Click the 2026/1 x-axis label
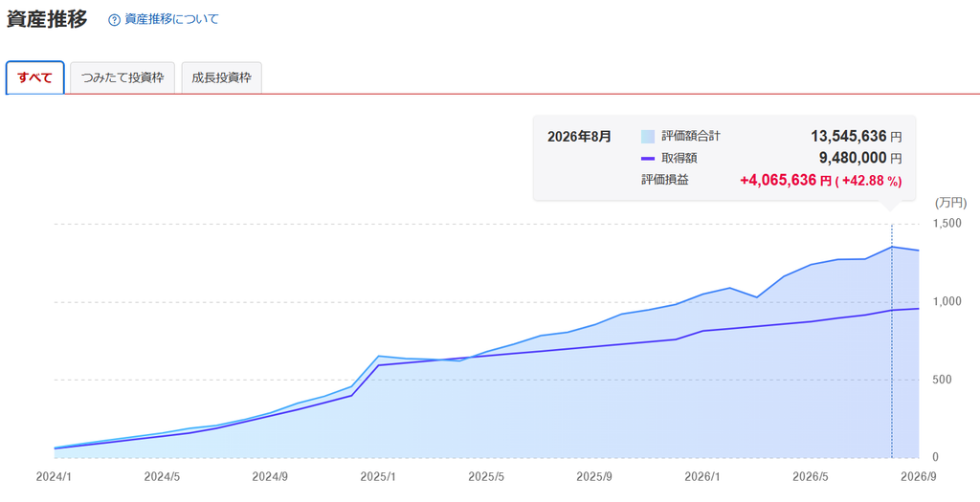Image resolution: width=980 pixels, height=502 pixels. (x=702, y=477)
